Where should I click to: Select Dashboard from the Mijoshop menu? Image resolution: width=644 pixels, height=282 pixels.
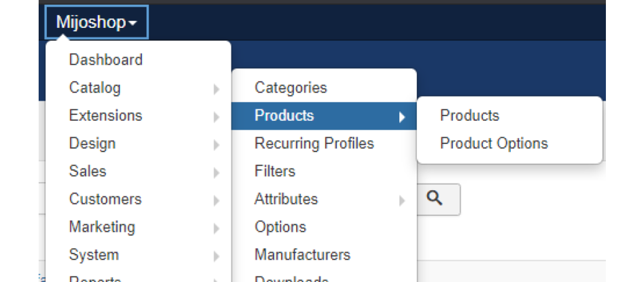pyautogui.click(x=106, y=60)
